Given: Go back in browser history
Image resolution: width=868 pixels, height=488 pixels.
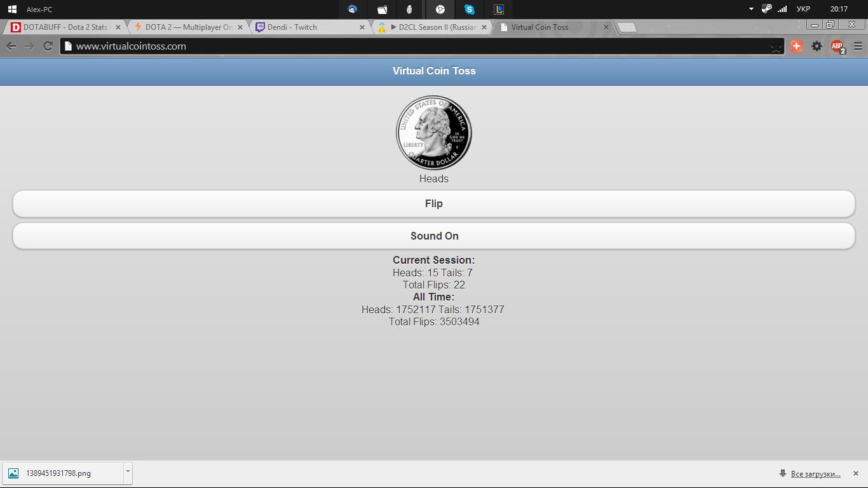Looking at the screenshot, I should [11, 46].
